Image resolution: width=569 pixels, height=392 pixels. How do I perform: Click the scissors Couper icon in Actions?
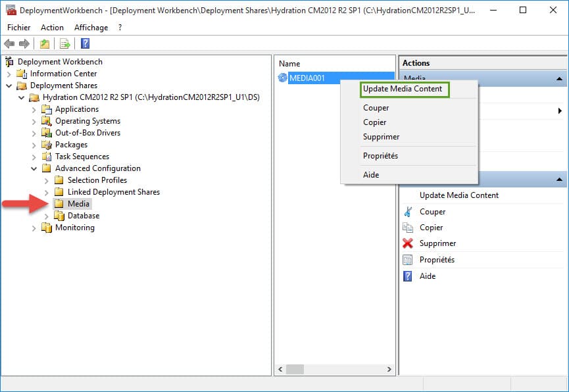pos(408,212)
